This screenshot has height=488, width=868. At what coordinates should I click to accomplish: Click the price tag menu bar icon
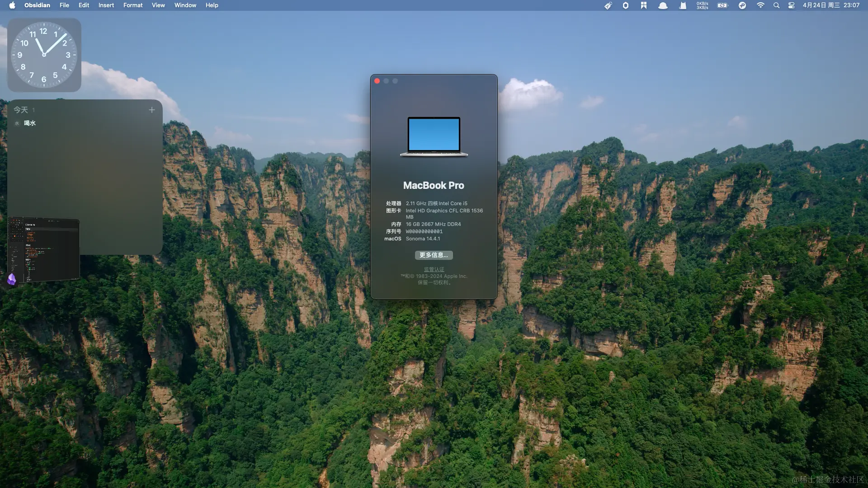[x=608, y=5]
